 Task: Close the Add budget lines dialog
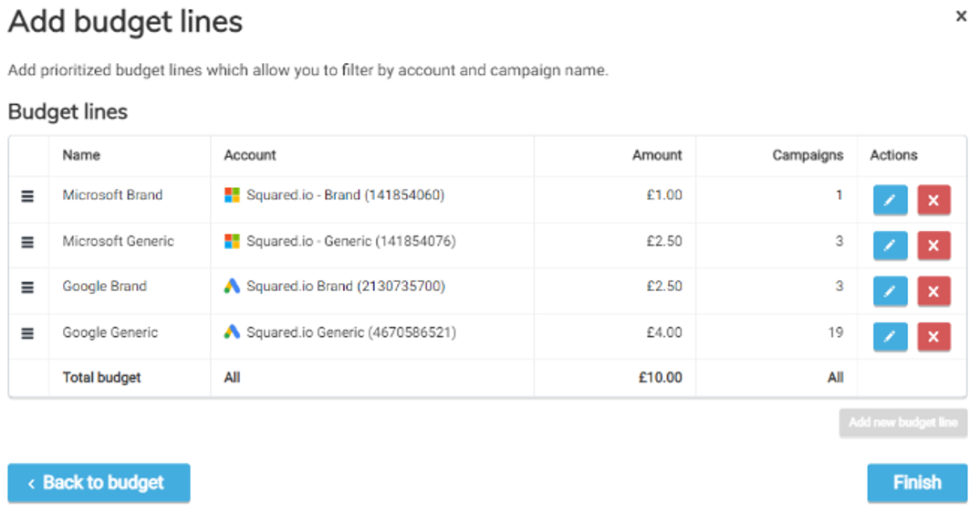(x=961, y=16)
